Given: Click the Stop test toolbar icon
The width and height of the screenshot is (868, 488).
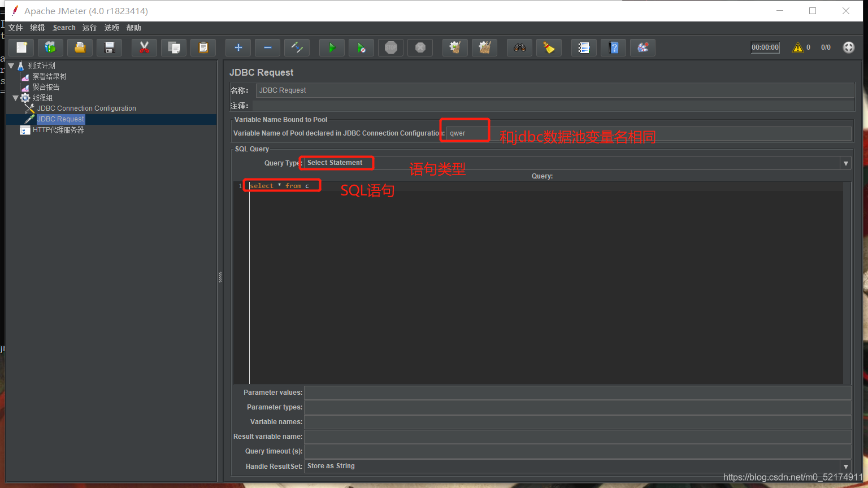Looking at the screenshot, I should point(390,47).
